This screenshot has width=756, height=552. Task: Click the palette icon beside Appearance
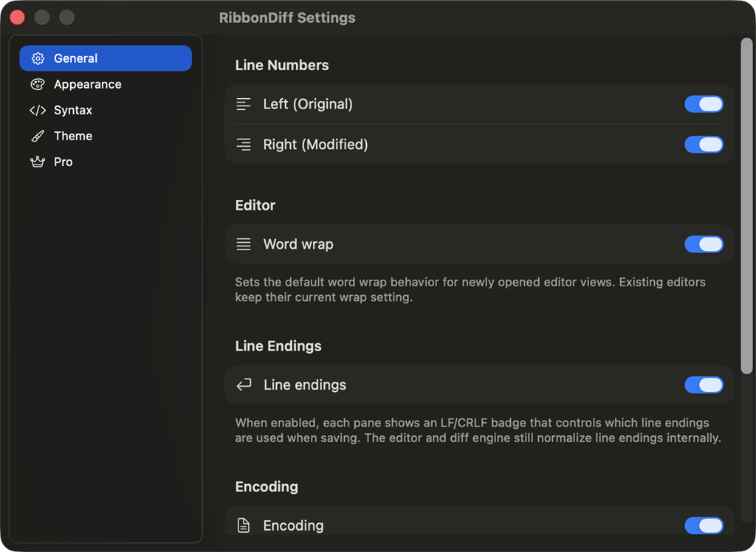pyautogui.click(x=38, y=84)
